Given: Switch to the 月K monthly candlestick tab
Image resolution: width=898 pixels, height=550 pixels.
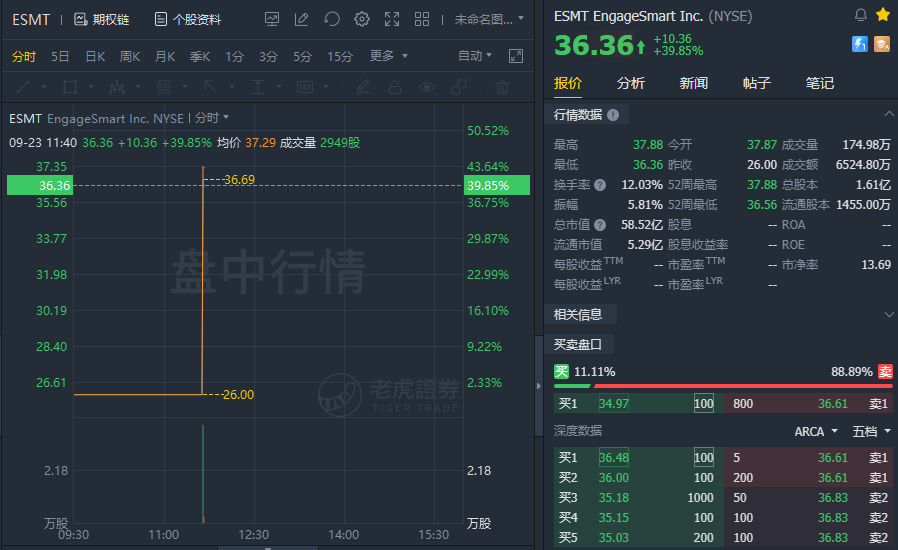Looking at the screenshot, I should pos(165,57).
